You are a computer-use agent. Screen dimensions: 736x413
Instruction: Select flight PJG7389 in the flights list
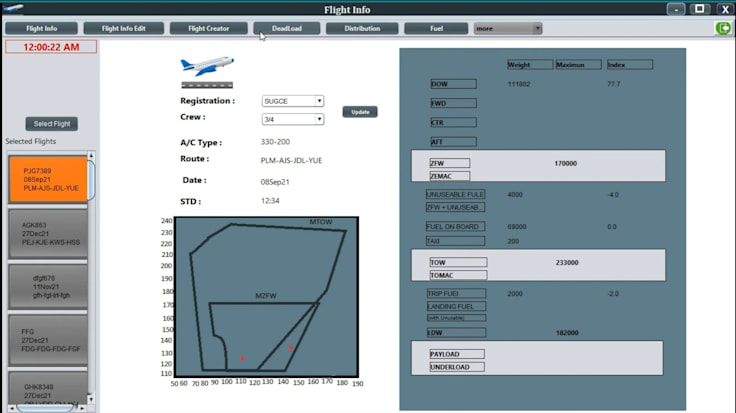click(x=48, y=179)
